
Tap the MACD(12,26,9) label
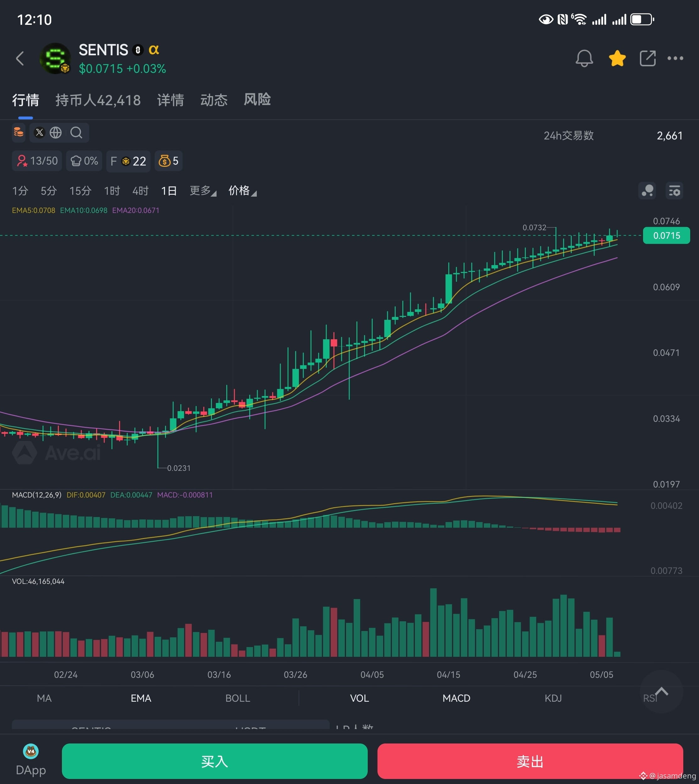click(37, 495)
